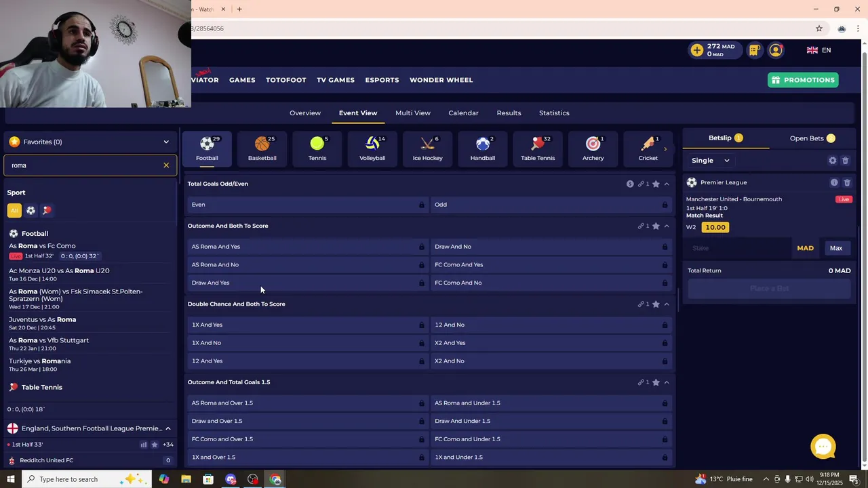Open the live chat support bubble
868x488 pixels.
(x=823, y=447)
